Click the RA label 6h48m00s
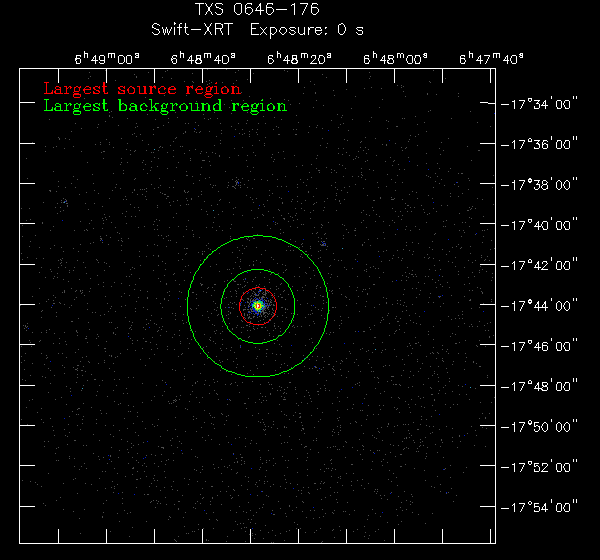 coord(395,59)
